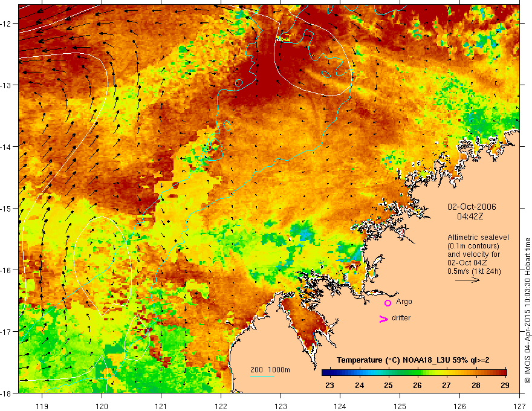The width and height of the screenshot is (532, 411).
Task: Click the longitude axis label 127
Action: [519, 406]
